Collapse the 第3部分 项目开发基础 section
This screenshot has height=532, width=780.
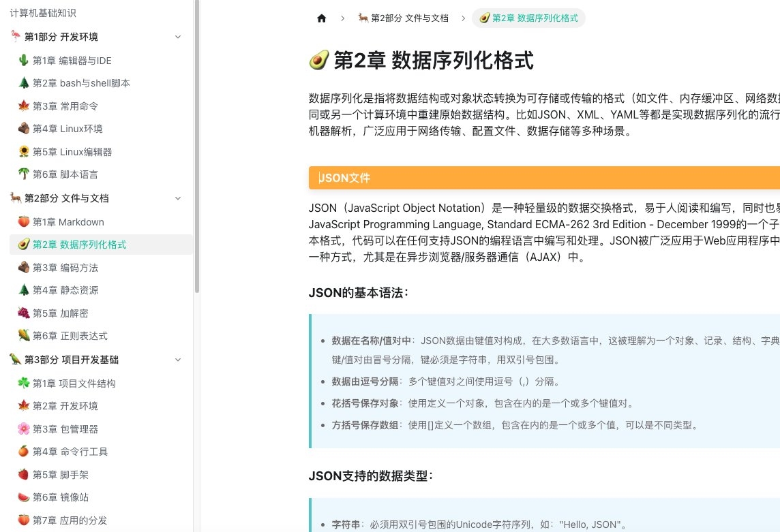click(178, 359)
